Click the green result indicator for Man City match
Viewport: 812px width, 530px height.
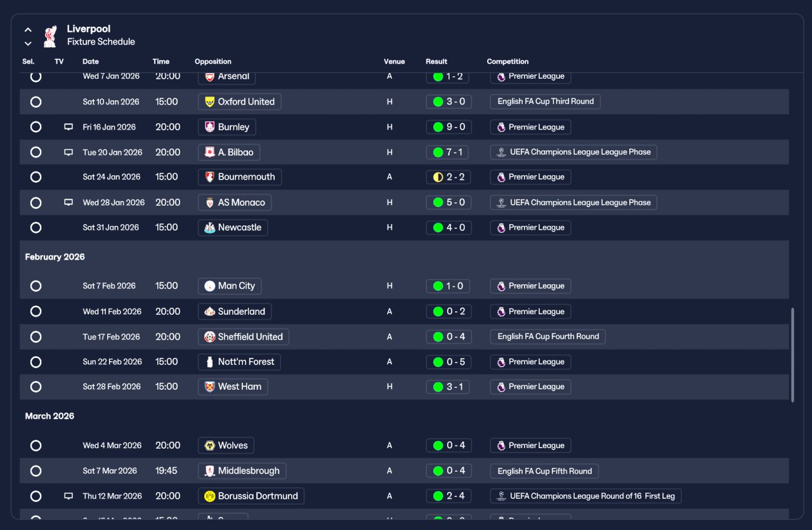click(x=438, y=286)
